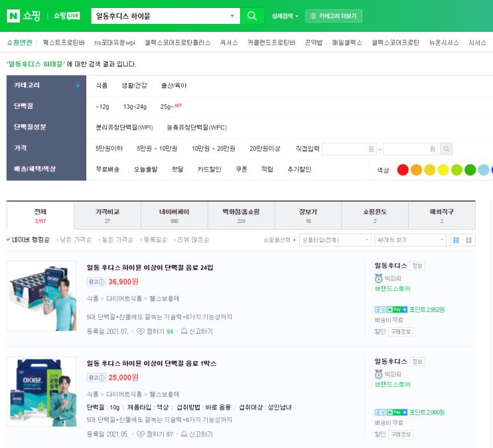
Task: Click 빅파워 medal icon of first seller
Action: point(379,279)
